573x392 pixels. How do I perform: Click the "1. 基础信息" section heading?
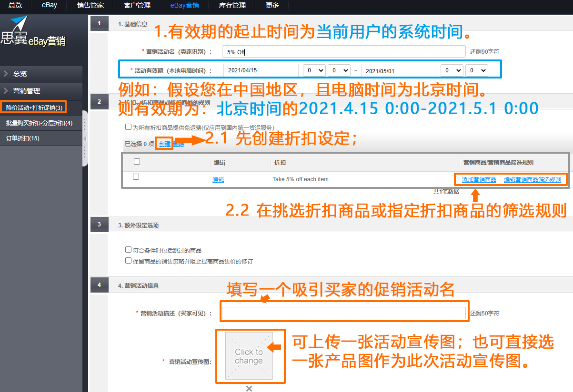(x=133, y=24)
